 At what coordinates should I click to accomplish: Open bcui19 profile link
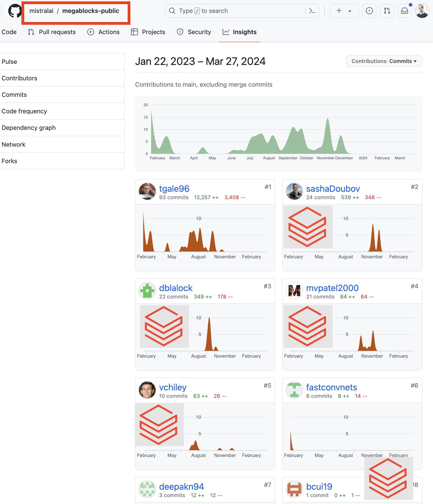coord(319,487)
